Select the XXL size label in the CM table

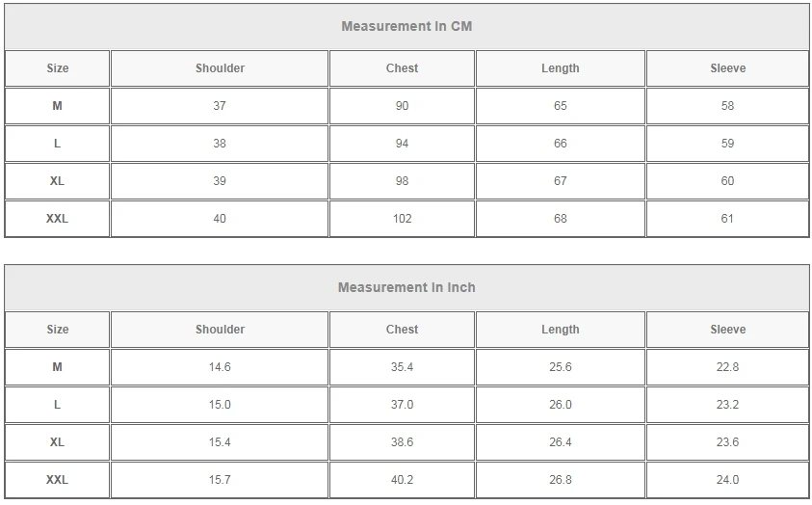pos(57,219)
